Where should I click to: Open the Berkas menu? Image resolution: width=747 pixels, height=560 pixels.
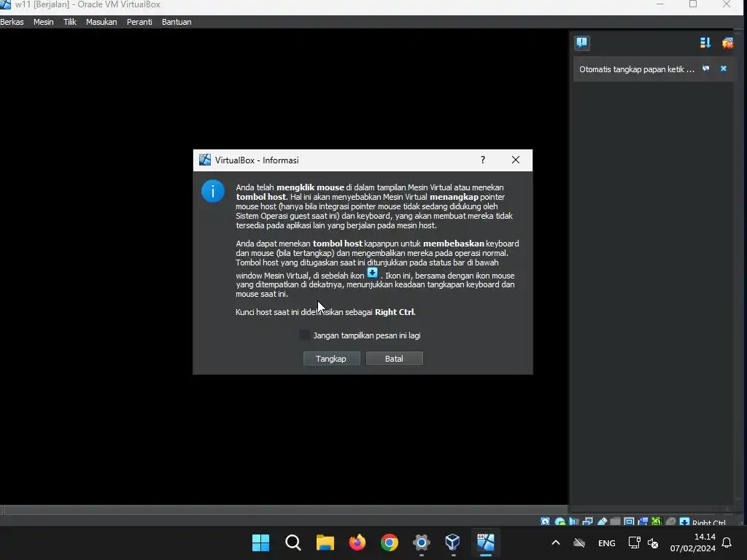(x=12, y=22)
